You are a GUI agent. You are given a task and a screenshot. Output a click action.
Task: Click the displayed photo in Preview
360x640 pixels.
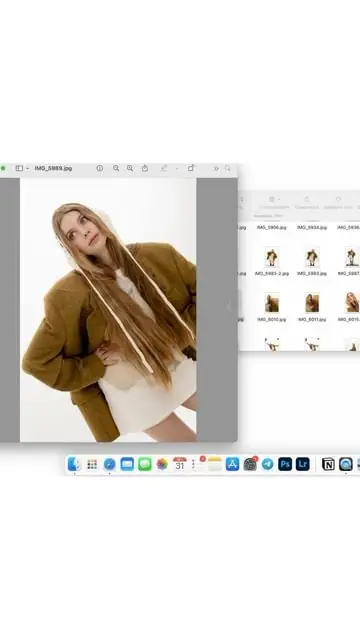click(108, 310)
